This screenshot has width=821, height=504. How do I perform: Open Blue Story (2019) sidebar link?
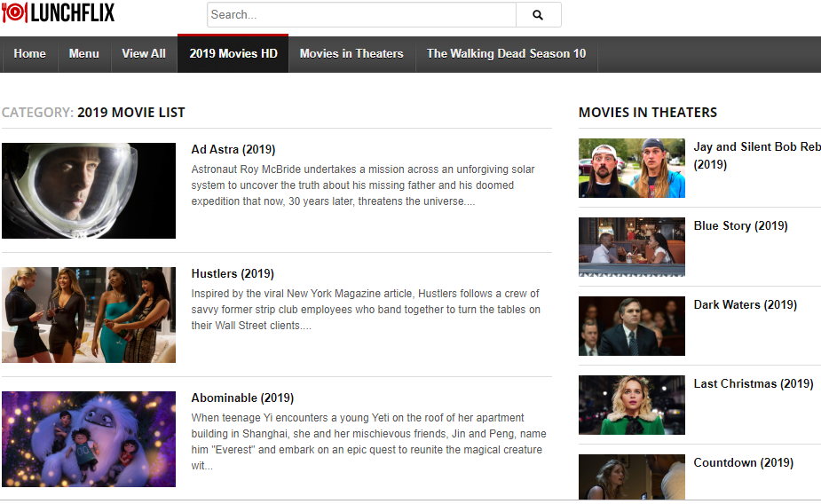click(x=740, y=226)
